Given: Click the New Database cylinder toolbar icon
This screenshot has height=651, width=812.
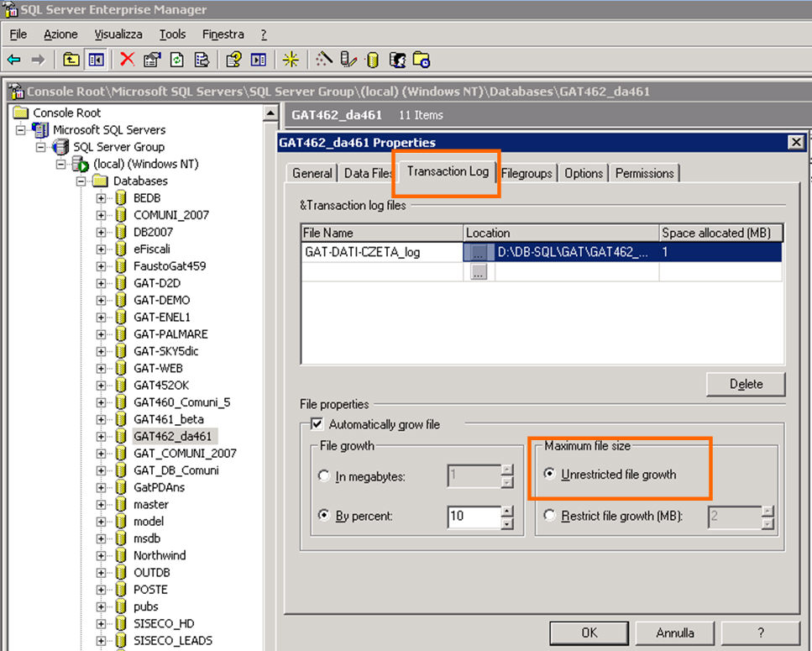Looking at the screenshot, I should (x=372, y=60).
